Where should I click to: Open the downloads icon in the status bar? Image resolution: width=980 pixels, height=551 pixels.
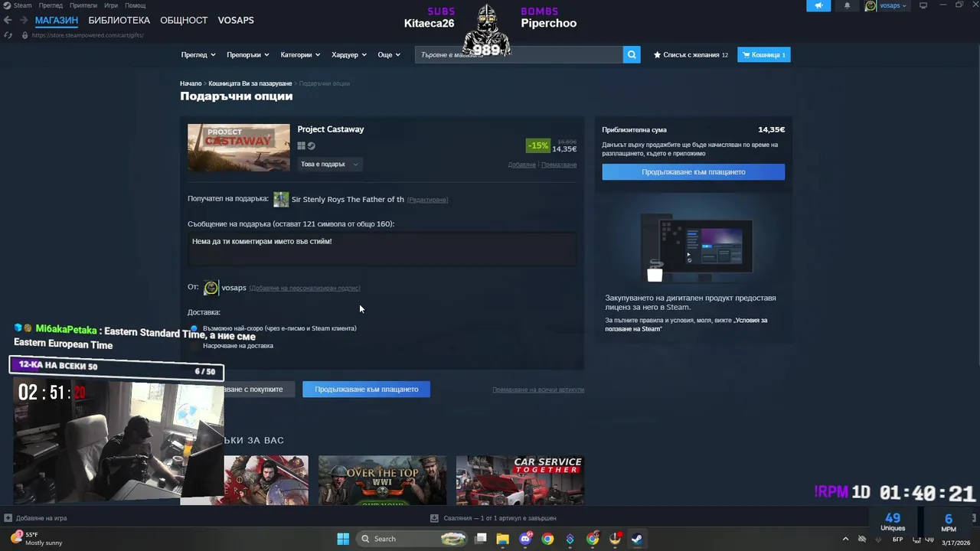tap(434, 518)
